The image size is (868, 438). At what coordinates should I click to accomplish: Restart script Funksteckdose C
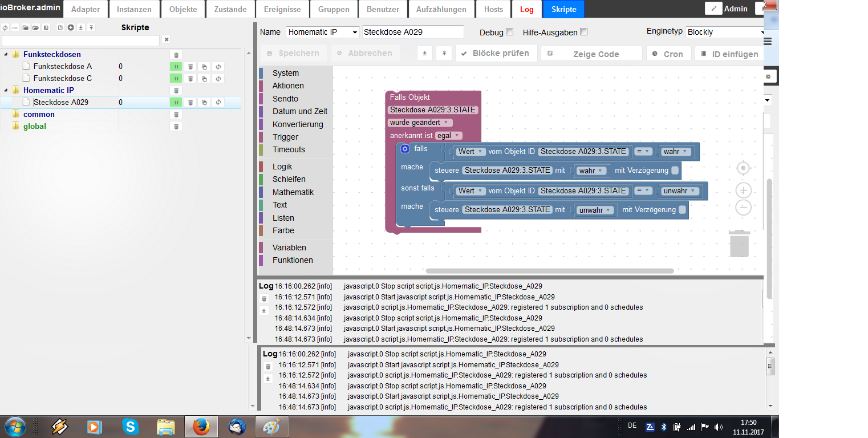click(x=218, y=79)
